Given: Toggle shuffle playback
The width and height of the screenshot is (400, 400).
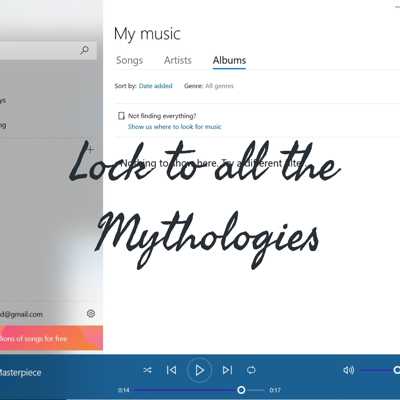Looking at the screenshot, I should [147, 370].
